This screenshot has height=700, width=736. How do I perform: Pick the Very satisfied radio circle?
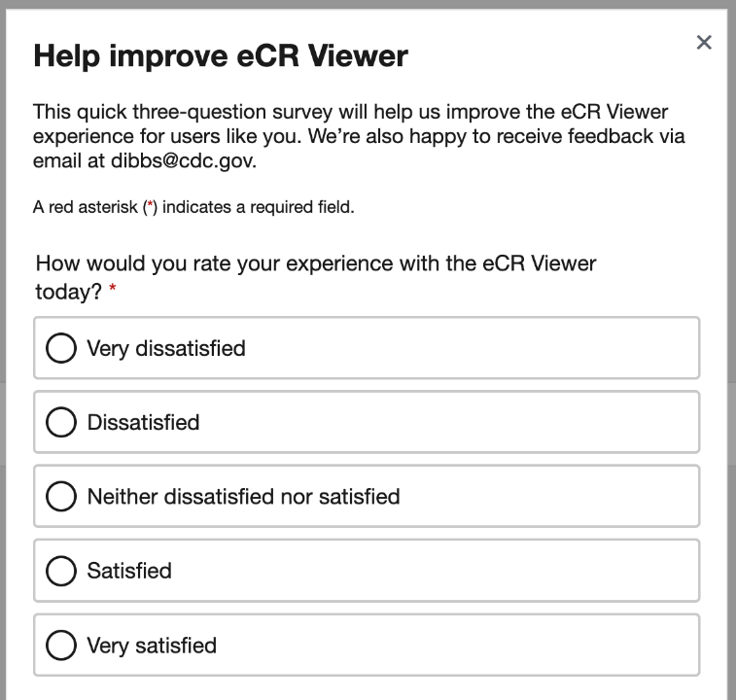[60, 646]
